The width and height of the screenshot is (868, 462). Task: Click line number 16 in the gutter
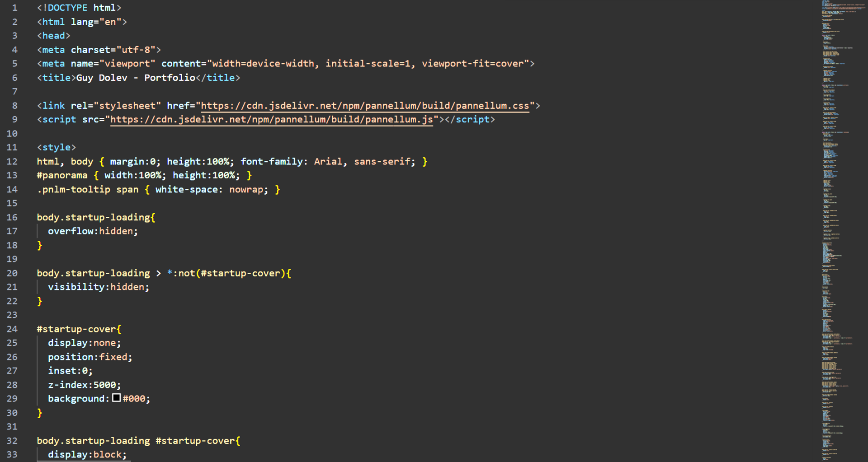tap(12, 217)
